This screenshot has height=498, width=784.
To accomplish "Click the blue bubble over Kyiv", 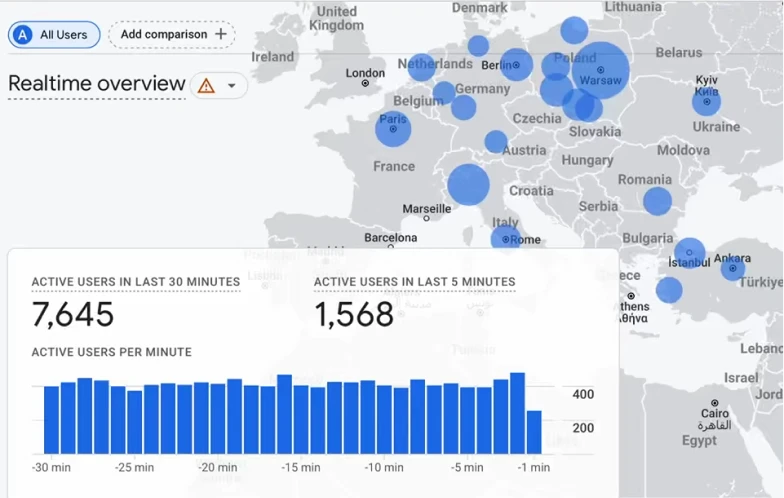I will [x=706, y=102].
